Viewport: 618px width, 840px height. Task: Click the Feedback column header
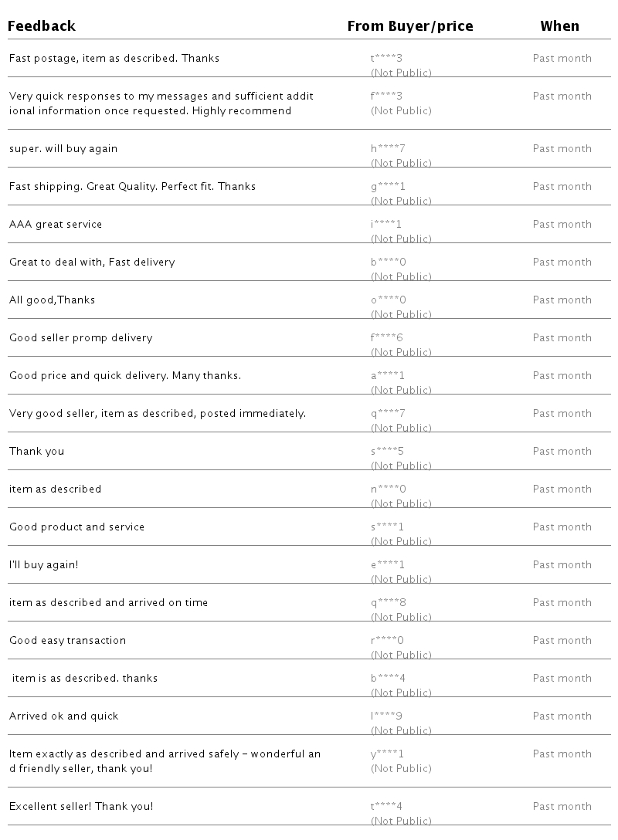tap(42, 26)
